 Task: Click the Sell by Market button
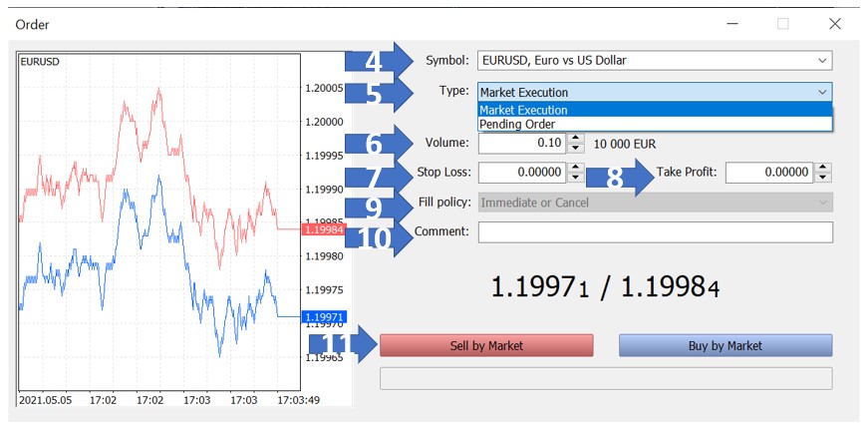click(x=486, y=345)
